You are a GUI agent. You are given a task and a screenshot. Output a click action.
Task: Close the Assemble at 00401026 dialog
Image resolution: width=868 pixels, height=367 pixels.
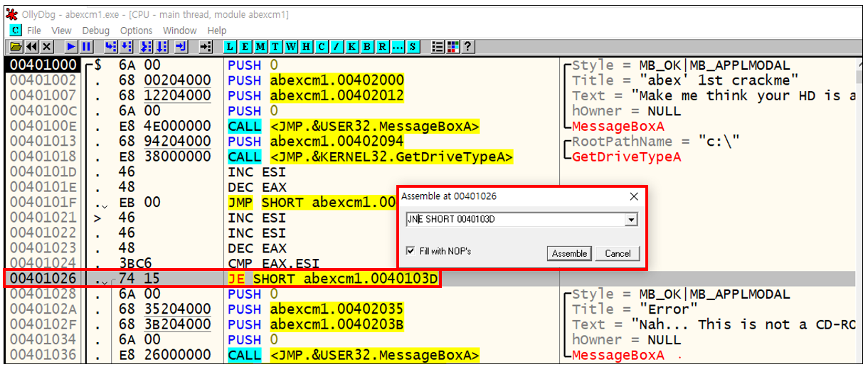(634, 196)
